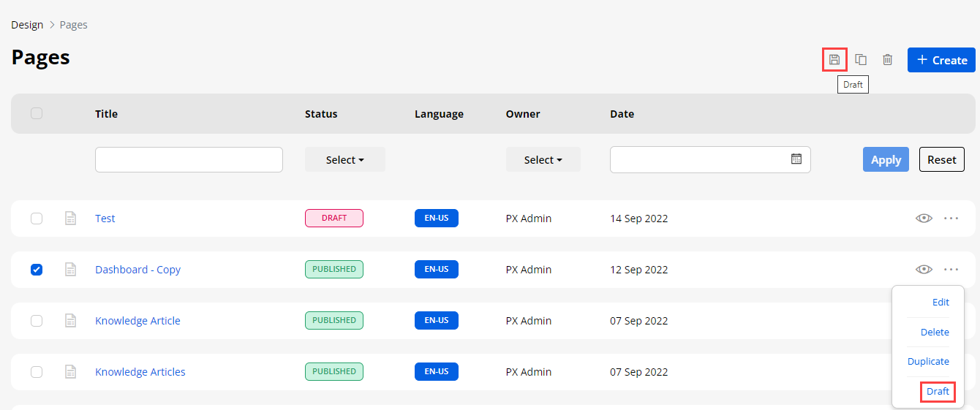Check the box for Test page
Image resolution: width=980 pixels, height=410 pixels.
(37, 219)
